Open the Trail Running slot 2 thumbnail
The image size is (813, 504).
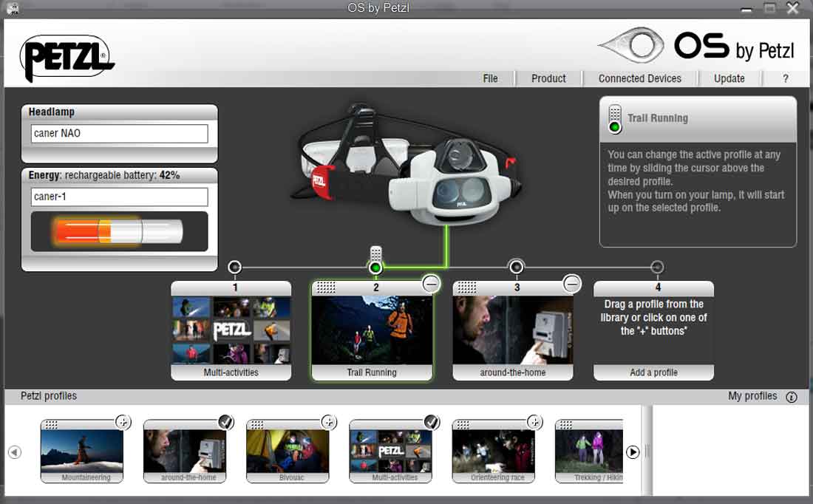click(372, 330)
